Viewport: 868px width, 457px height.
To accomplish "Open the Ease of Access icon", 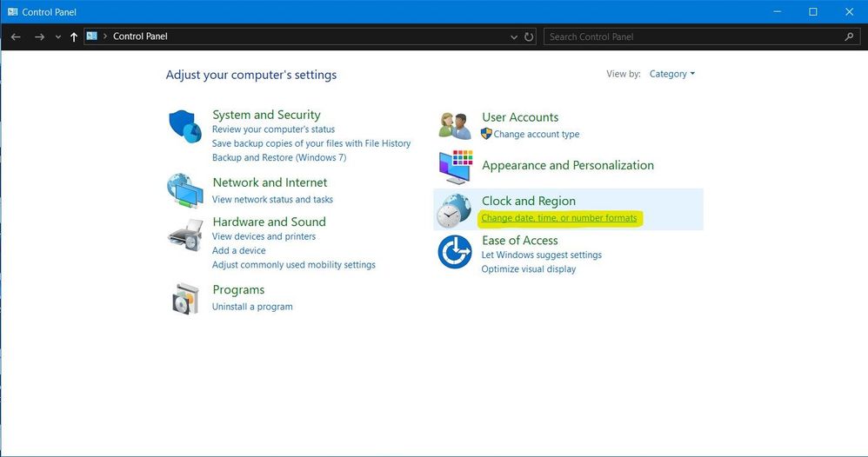I will tap(455, 252).
